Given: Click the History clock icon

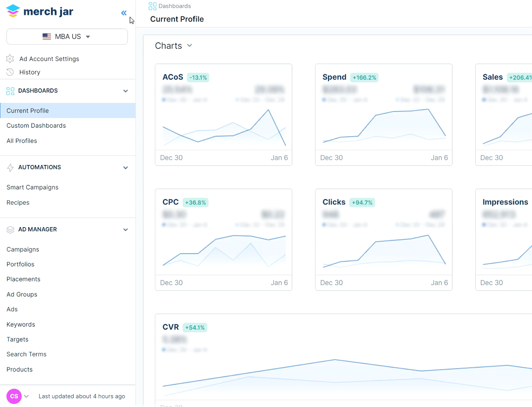Looking at the screenshot, I should click(10, 72).
